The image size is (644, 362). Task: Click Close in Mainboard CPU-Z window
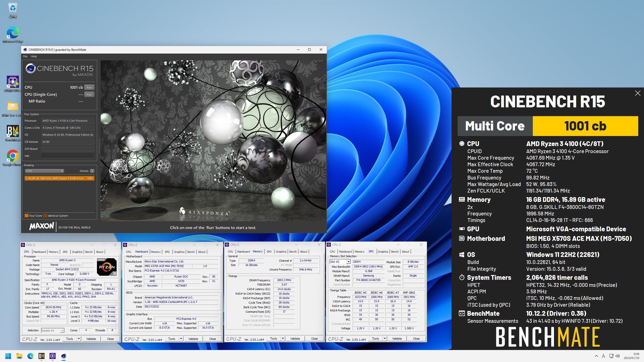213,339
